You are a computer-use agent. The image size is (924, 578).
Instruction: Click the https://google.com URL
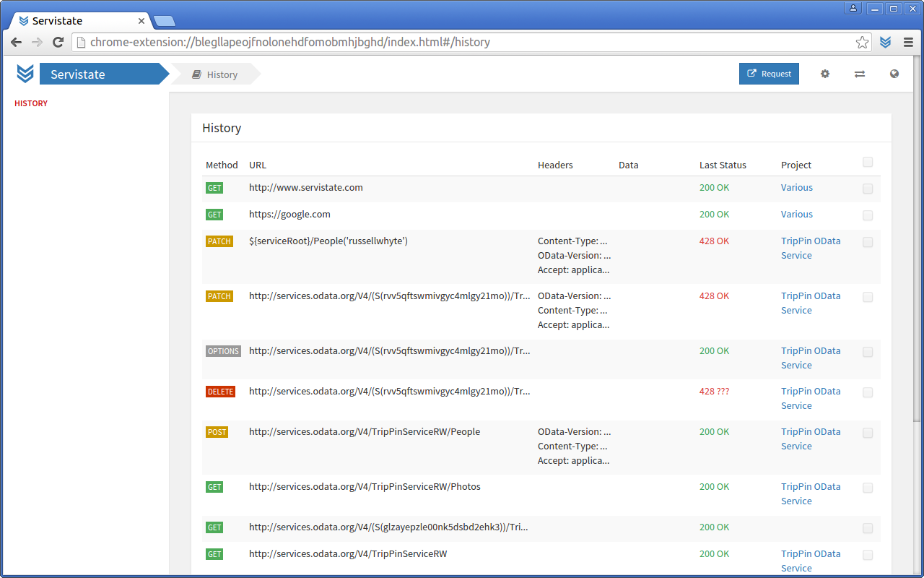point(289,214)
